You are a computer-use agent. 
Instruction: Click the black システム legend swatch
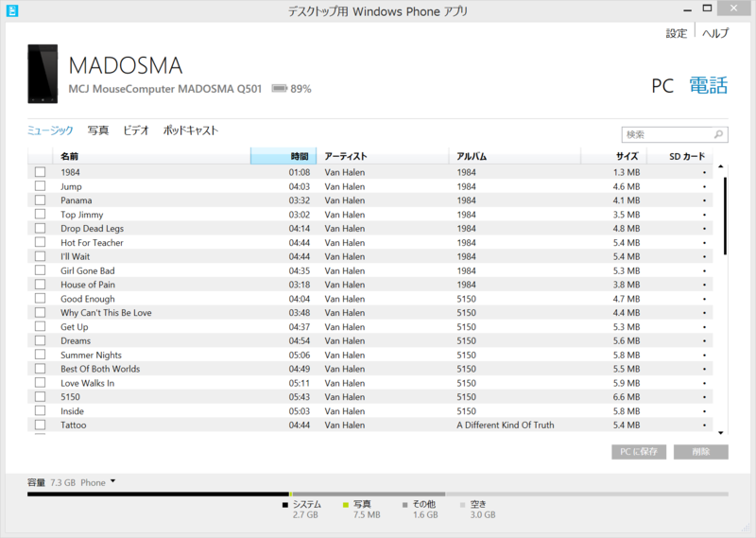coord(285,505)
